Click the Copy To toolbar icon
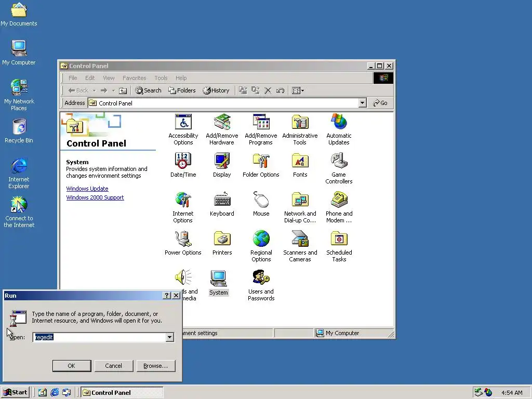 (x=256, y=90)
